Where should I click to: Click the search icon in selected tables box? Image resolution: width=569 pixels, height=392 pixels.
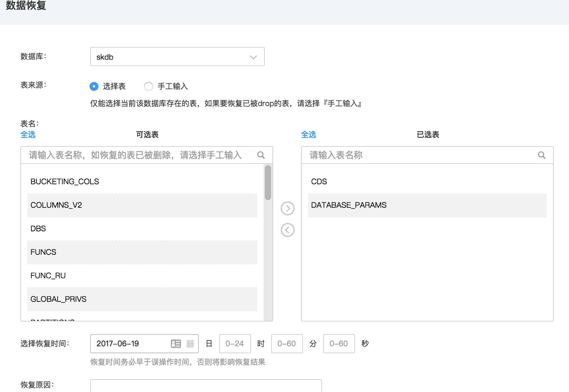pyautogui.click(x=542, y=155)
